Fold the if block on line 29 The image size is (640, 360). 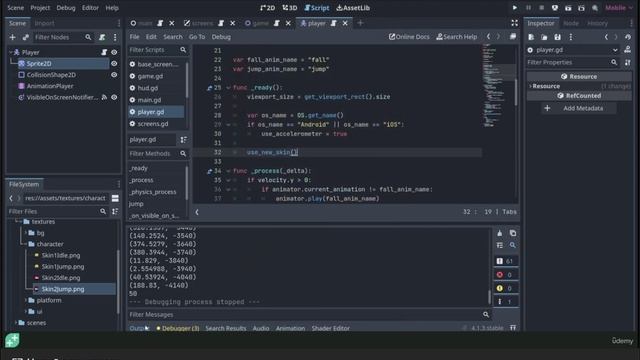[x=228, y=124]
